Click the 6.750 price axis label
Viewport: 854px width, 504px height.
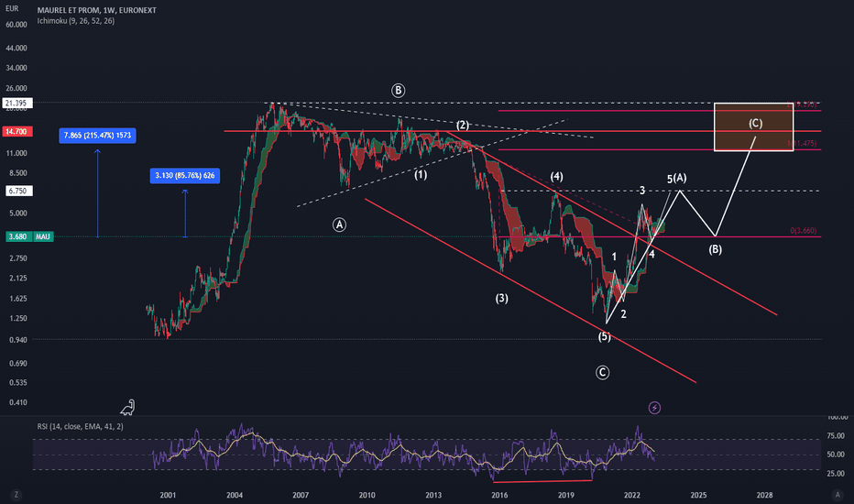(19, 191)
